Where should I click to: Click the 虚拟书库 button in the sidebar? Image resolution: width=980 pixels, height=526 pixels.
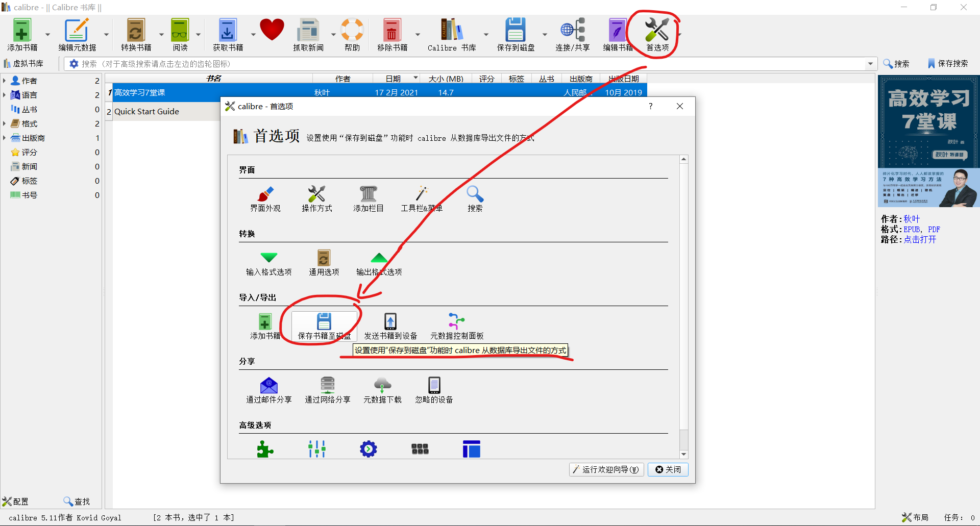(27, 63)
